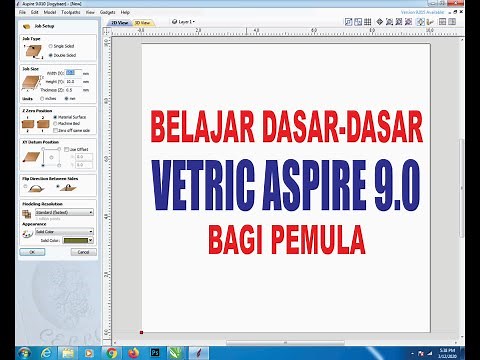
Task: Click the diamond-shaped snapping icon
Action: [x=379, y=22]
